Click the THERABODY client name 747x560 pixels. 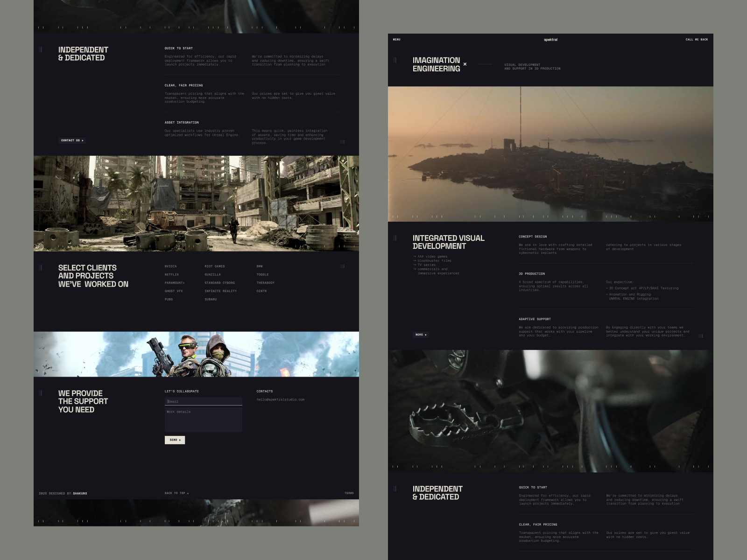[x=265, y=283]
